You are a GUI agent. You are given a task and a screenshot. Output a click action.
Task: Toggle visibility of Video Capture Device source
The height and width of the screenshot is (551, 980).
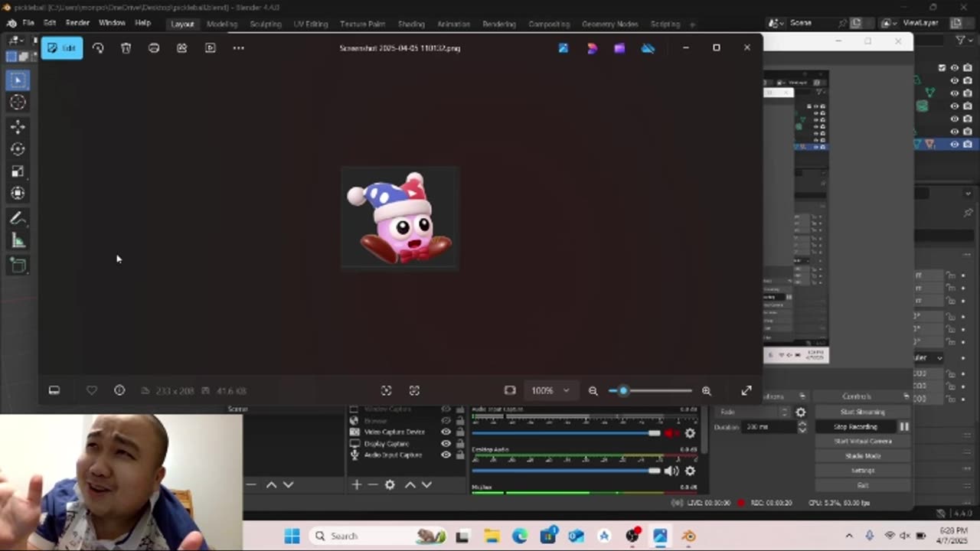coord(446,432)
